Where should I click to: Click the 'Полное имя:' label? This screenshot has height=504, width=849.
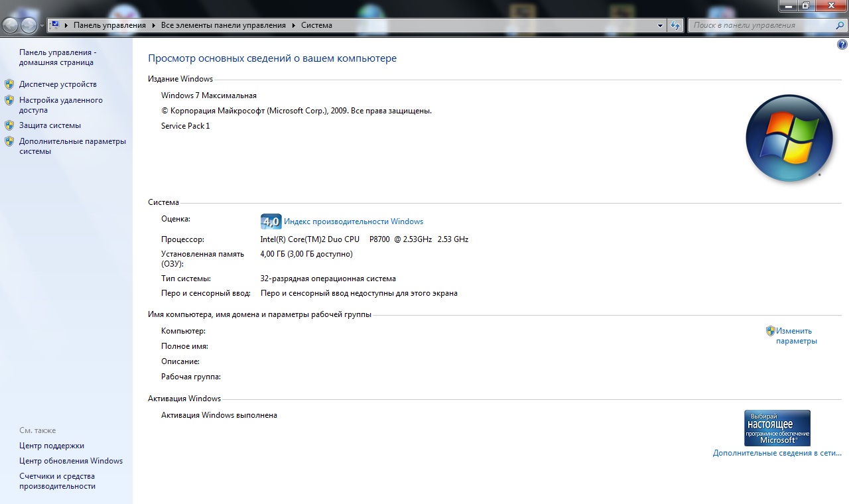[184, 346]
